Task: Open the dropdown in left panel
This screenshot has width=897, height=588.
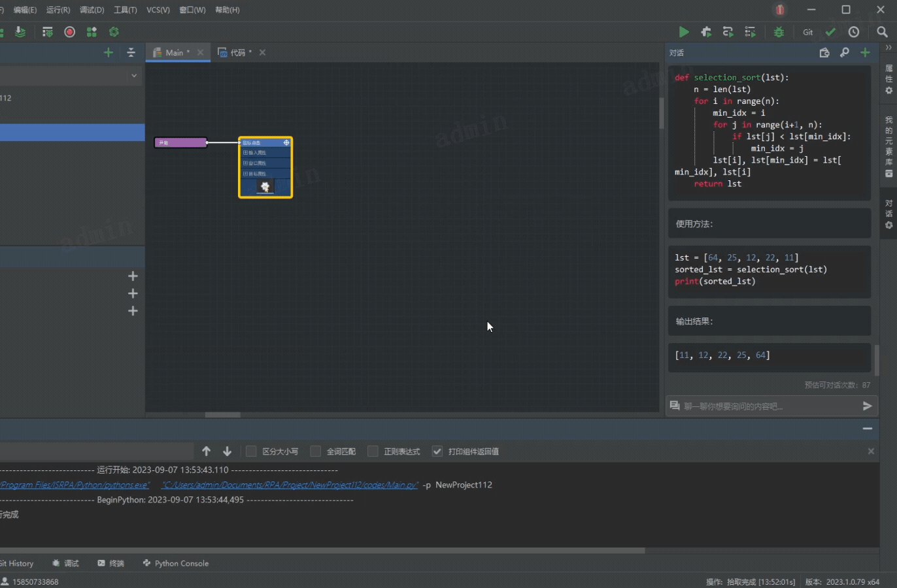Action: coord(134,76)
